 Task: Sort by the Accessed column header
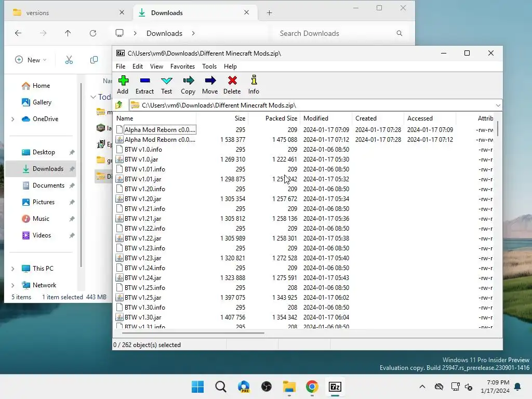pyautogui.click(x=430, y=118)
